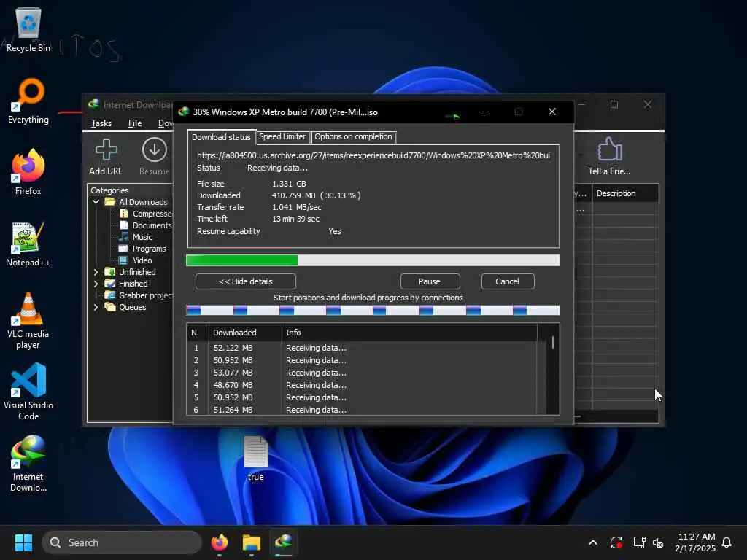Launch Firefox from the desktop icon
This screenshot has height=560, width=747.
[28, 171]
